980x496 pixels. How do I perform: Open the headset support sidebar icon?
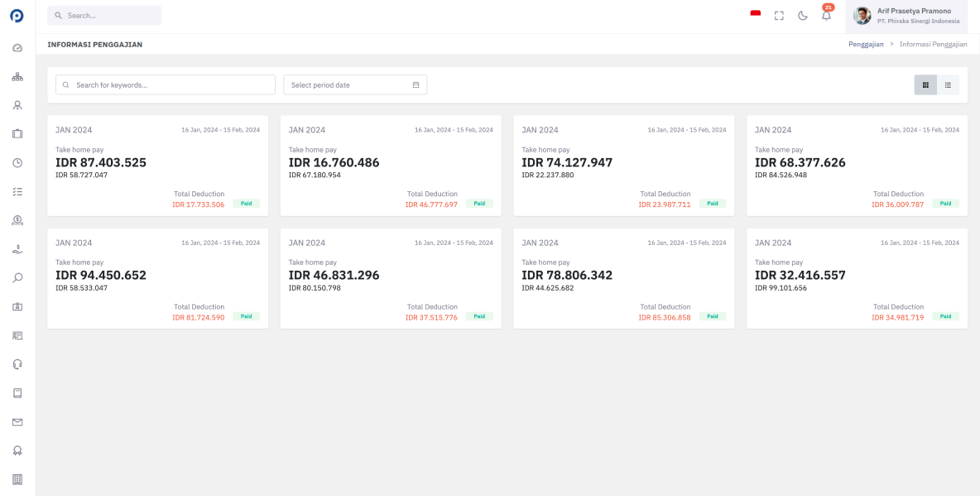pyautogui.click(x=17, y=364)
